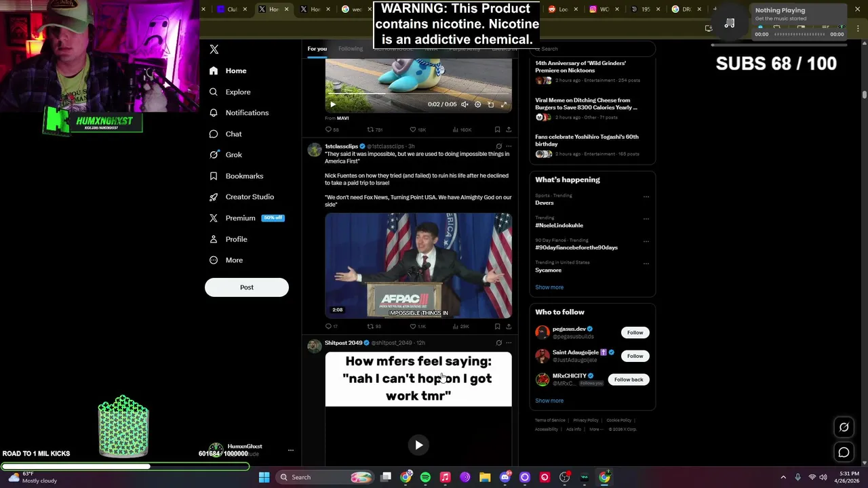Open Profile in the sidebar
The image size is (868, 488).
tap(228, 239)
